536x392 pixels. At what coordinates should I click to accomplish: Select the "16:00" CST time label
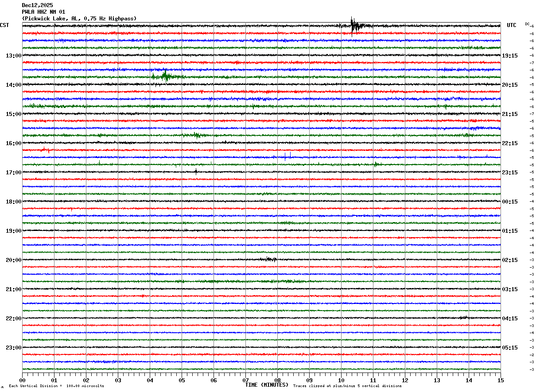[14, 143]
